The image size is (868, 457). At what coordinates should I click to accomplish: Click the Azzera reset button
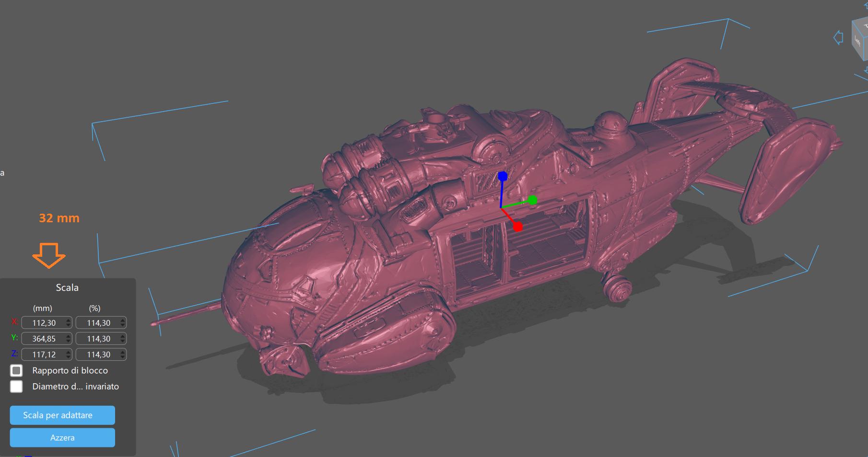click(x=62, y=438)
